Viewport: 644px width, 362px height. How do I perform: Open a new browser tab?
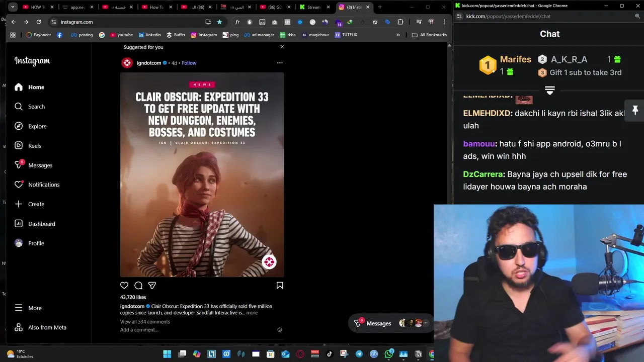point(380,7)
